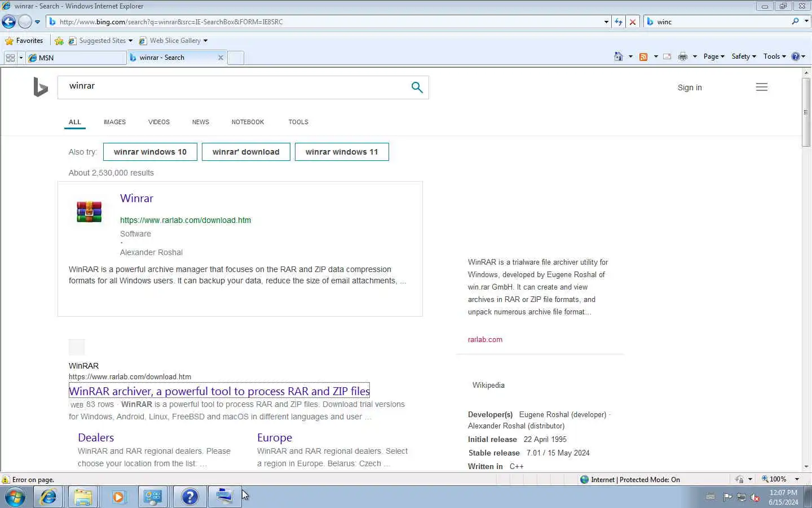
Task: Open the Bing hamburger menu
Action: [x=762, y=87]
